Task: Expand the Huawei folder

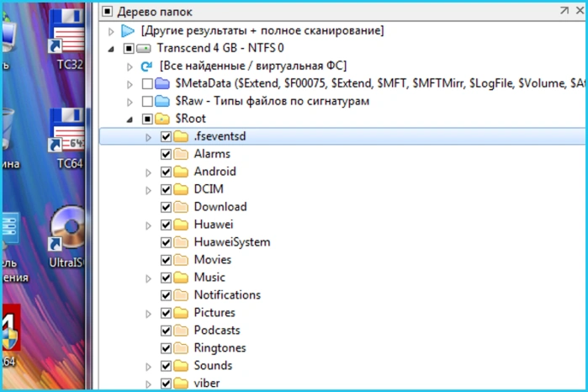Action: 149,225
